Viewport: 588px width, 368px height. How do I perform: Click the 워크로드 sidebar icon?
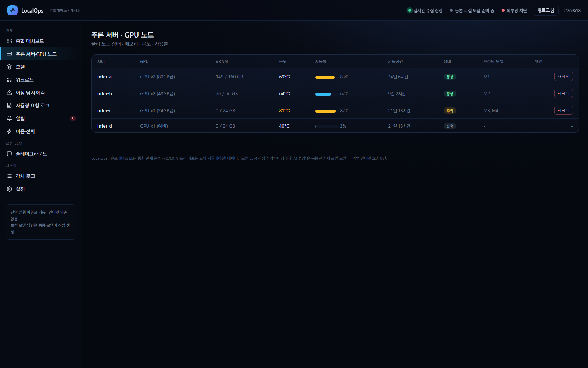(x=10, y=80)
